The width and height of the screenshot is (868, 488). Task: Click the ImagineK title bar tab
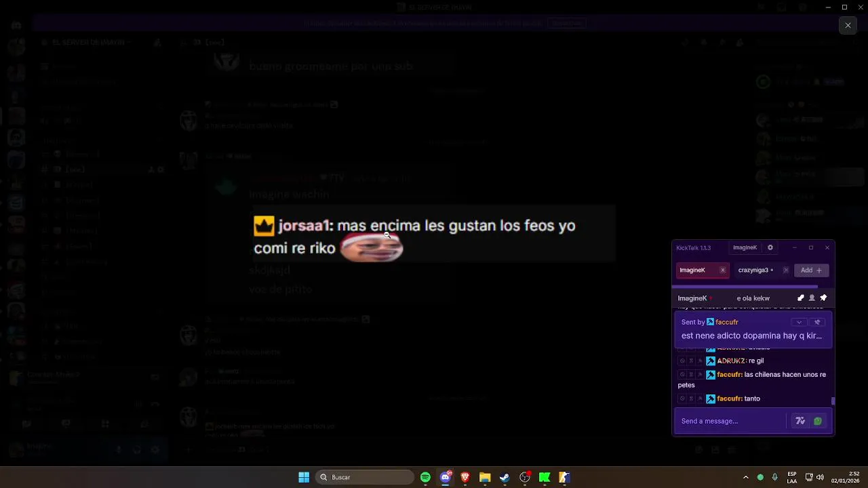click(745, 247)
